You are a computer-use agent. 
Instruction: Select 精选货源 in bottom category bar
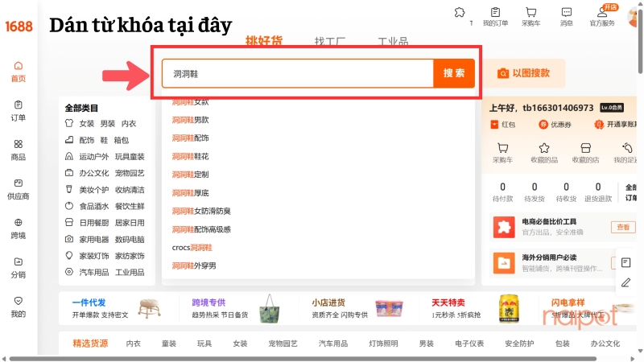(x=90, y=343)
